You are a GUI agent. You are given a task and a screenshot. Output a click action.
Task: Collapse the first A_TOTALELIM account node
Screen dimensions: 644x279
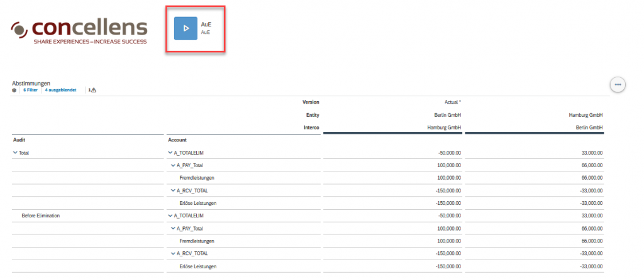(170, 153)
